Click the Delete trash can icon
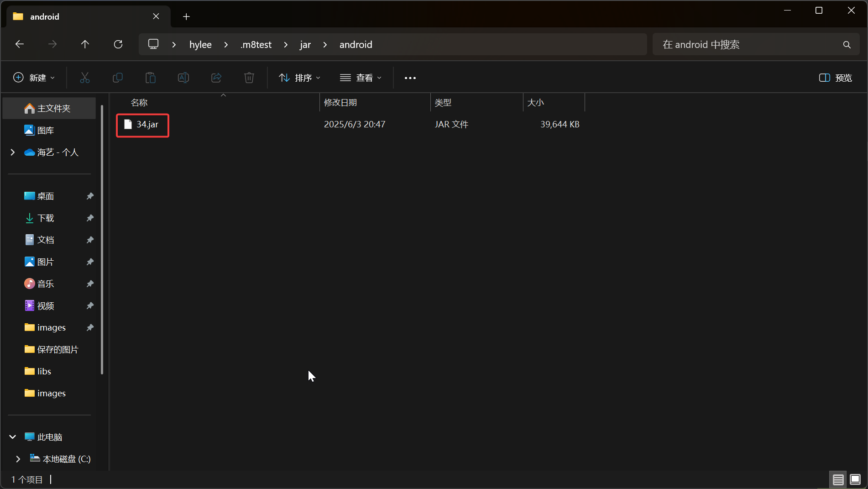 point(249,78)
